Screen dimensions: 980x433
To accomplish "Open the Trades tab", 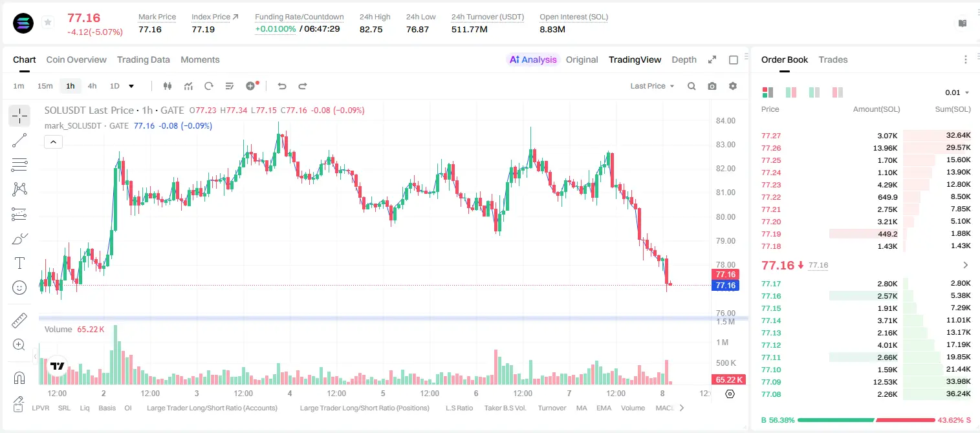I will tap(833, 59).
